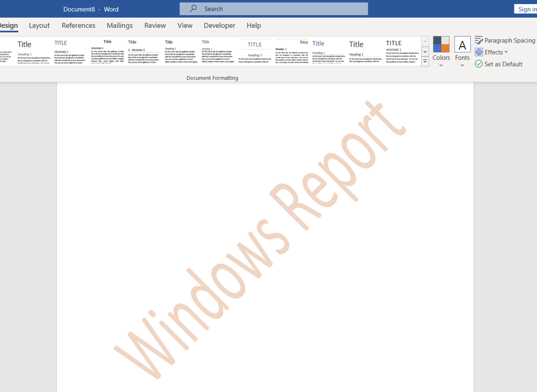Open the Paragraph Spacing options
This screenshot has width=537, height=392.
pos(505,40)
